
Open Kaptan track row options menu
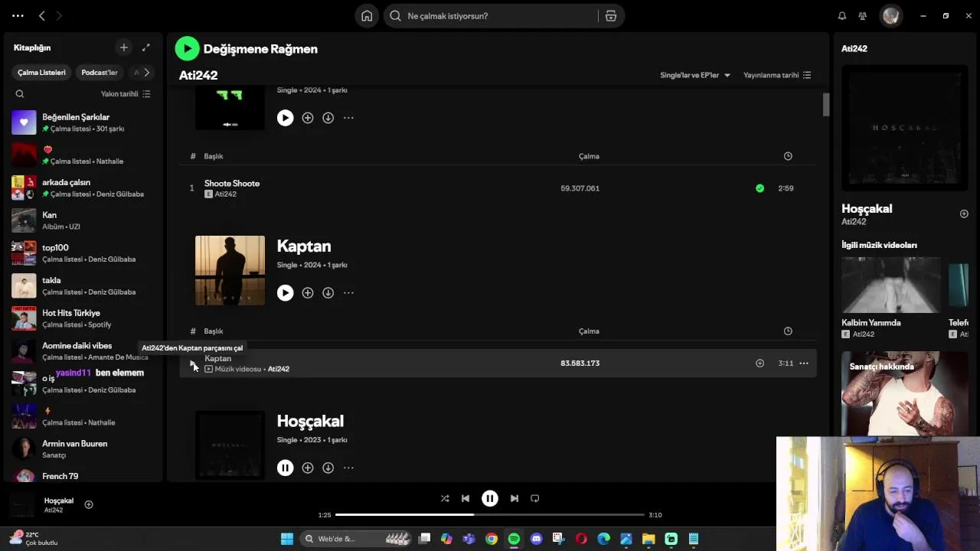click(x=804, y=364)
